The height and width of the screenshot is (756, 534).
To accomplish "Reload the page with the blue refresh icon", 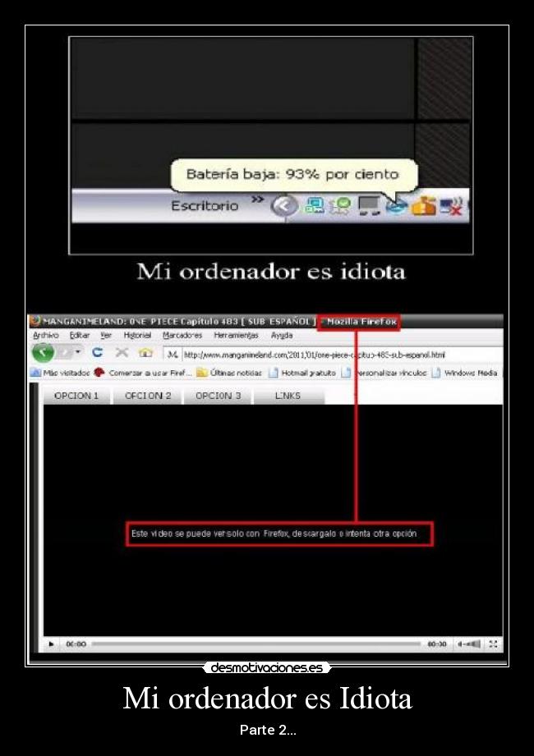I will click(98, 352).
